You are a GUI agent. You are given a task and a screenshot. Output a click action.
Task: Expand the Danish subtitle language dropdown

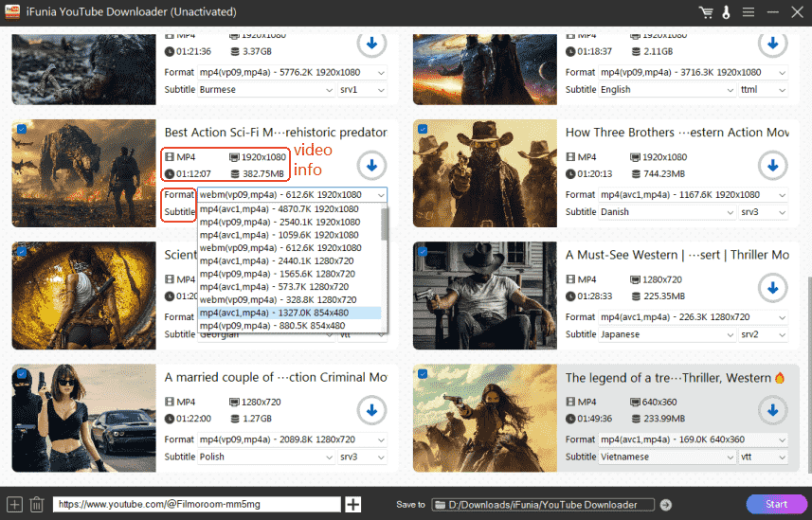tap(667, 212)
